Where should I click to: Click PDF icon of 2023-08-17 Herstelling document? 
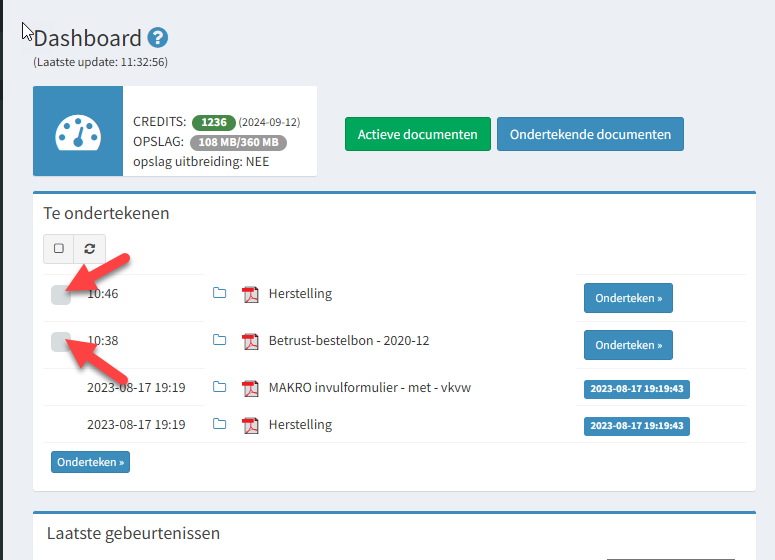[251, 425]
